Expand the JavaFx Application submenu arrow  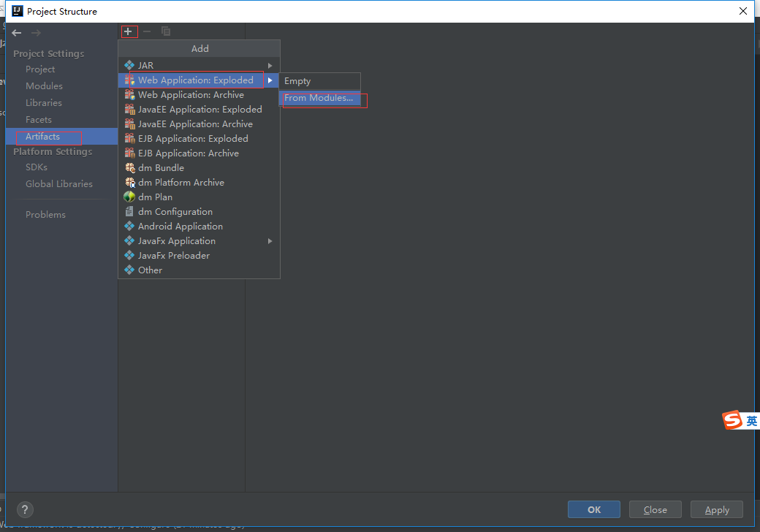[270, 241]
